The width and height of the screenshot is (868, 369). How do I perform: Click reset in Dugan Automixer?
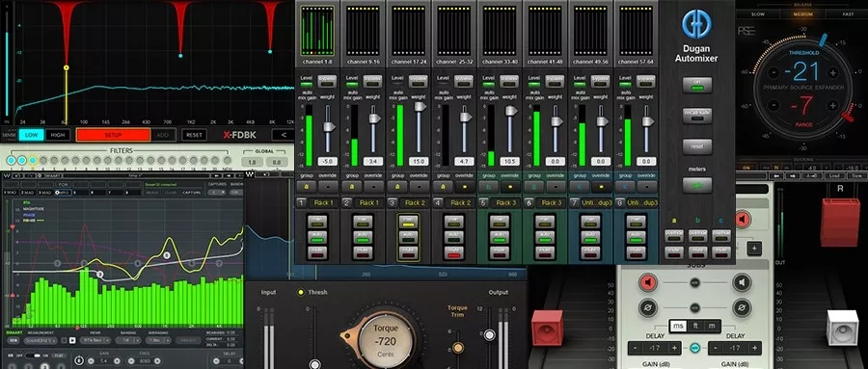pos(697,146)
